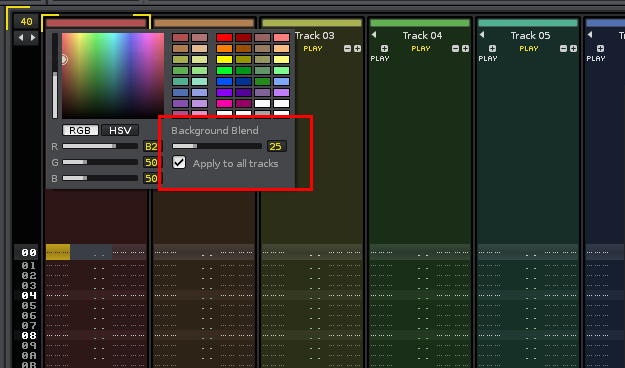Choose the dark navy blue swatch
Screen dimensions: 625x368
click(x=243, y=81)
